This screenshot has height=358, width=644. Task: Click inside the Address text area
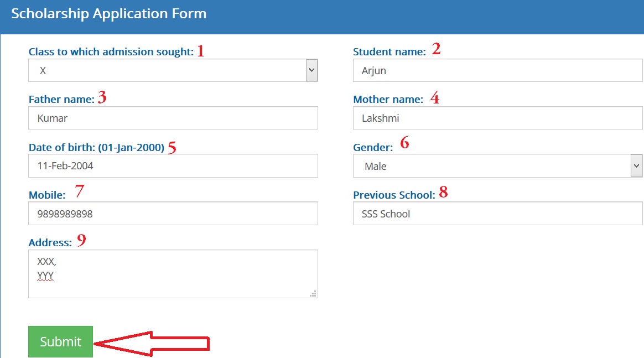tap(173, 274)
